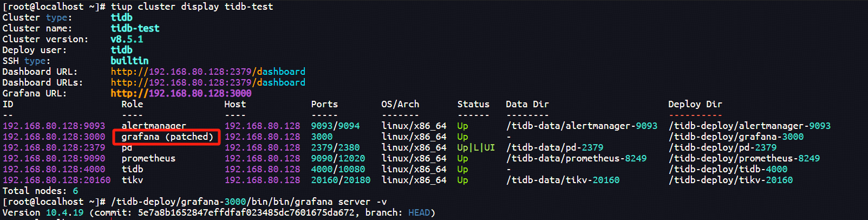Click the "Status" column header

coord(473,104)
